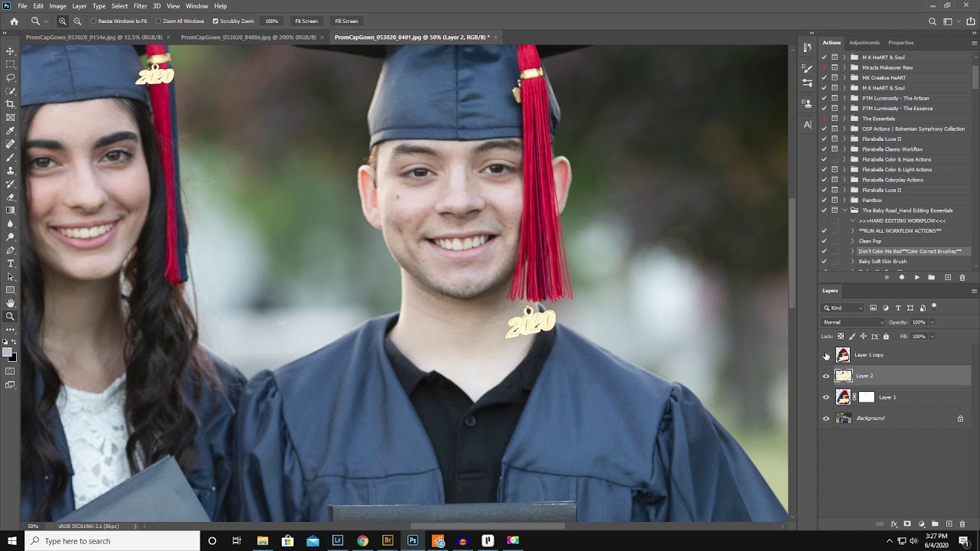
Task: Switch to the Adjustments panel tab
Action: tap(864, 43)
